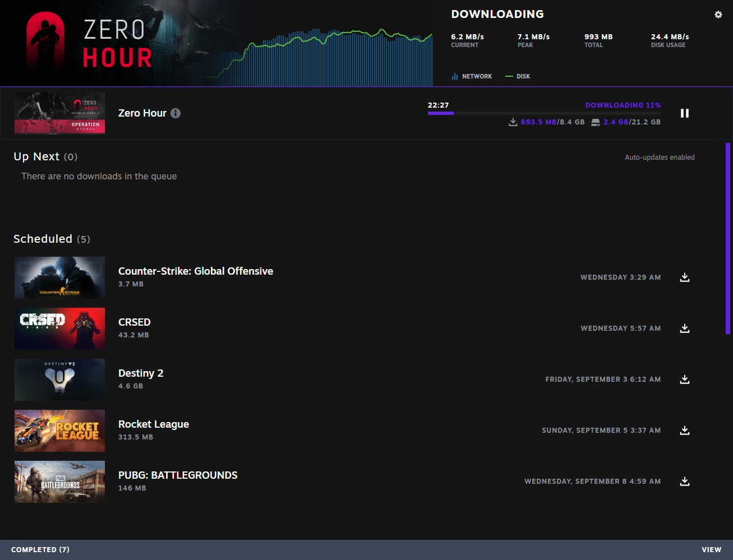Click the 993 MB total value
Image resolution: width=733 pixels, height=560 pixels.
click(598, 37)
